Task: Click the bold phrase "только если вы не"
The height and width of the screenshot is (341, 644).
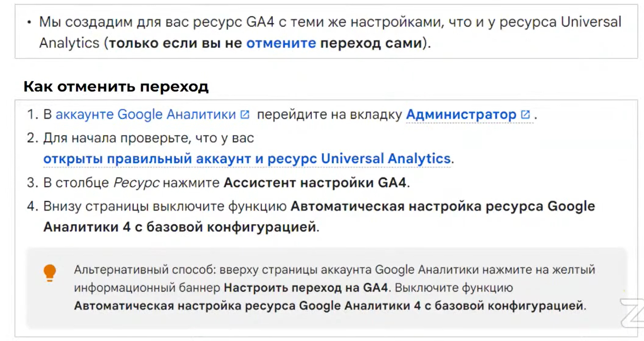Action: [x=175, y=43]
